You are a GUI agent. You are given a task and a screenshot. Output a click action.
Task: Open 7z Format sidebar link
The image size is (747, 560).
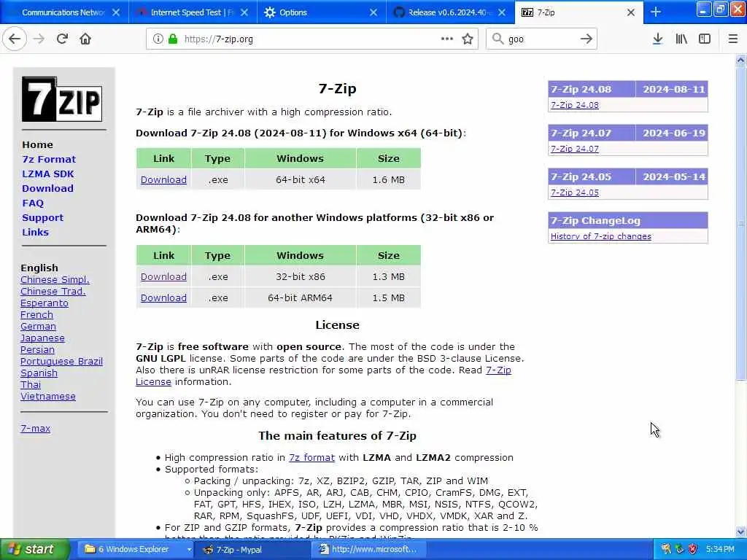[x=49, y=159]
